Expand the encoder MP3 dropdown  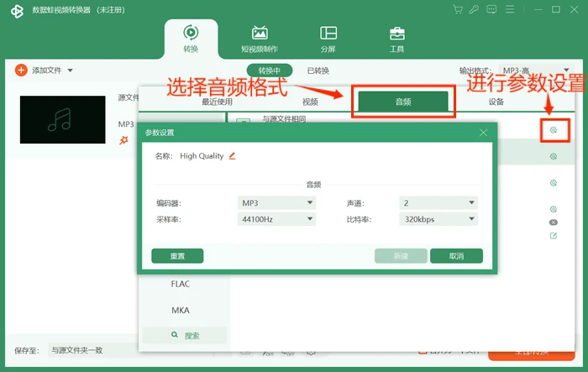tap(276, 203)
